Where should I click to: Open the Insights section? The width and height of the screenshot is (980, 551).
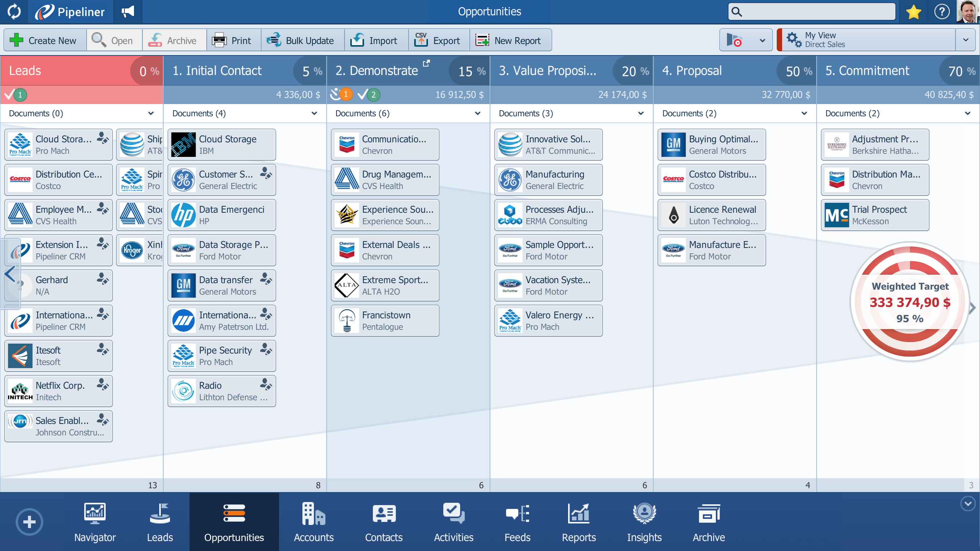click(x=644, y=522)
